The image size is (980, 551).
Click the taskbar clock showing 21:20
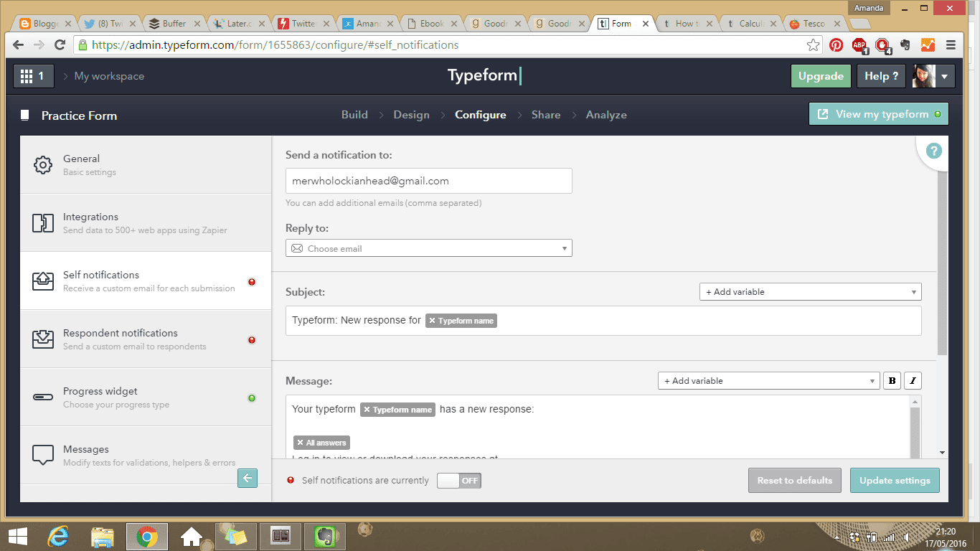[x=946, y=532]
